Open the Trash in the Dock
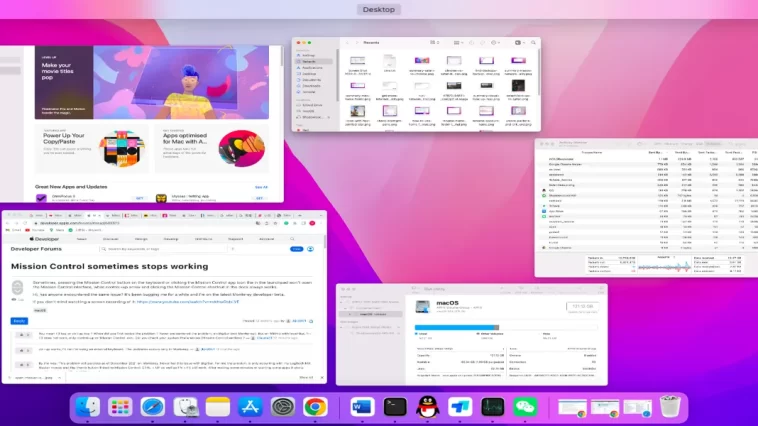 click(670, 407)
